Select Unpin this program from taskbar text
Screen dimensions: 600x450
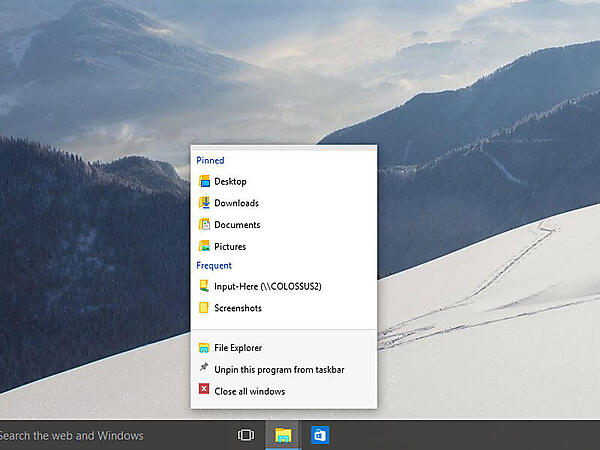tap(279, 369)
